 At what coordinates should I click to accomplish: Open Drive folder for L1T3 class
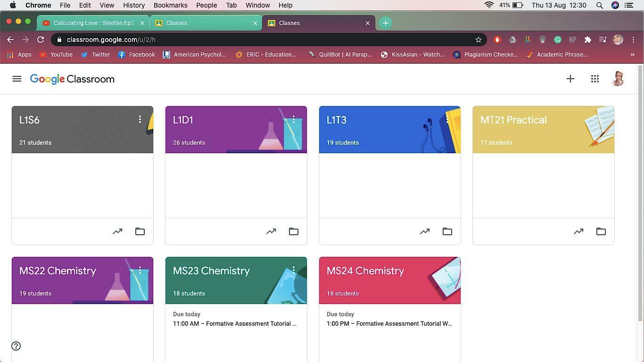point(447,231)
